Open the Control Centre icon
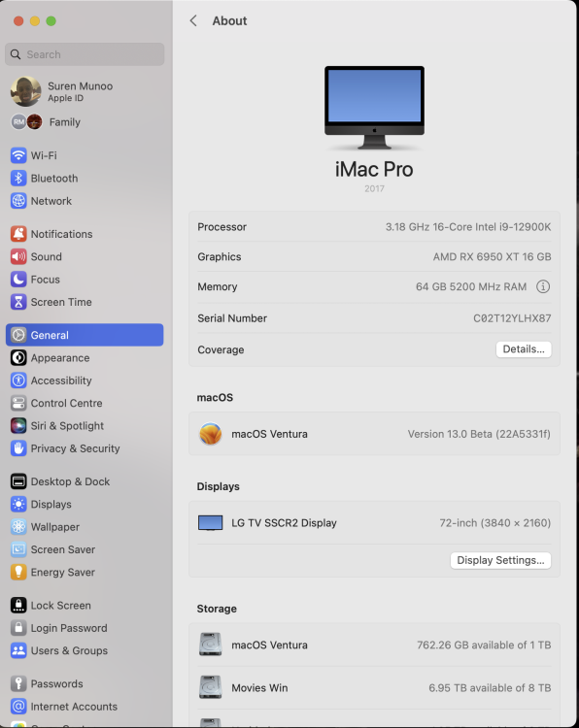The height and width of the screenshot is (728, 579). 18,403
